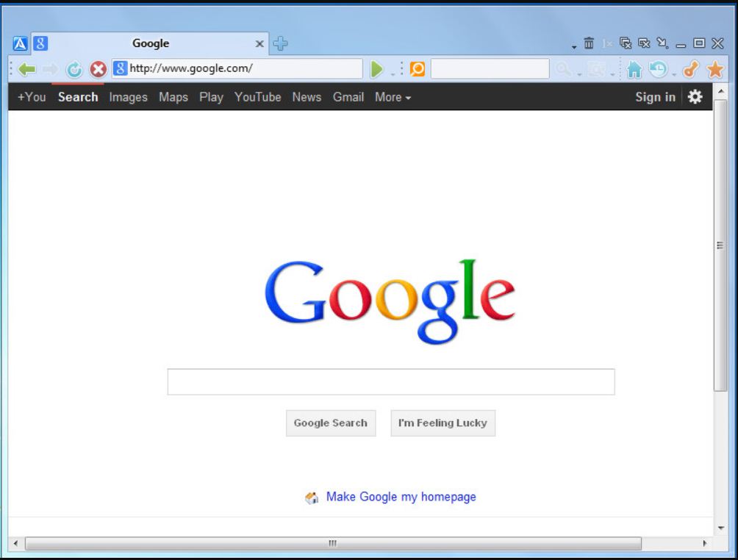
Task: Open the Avant Browser main menu icon
Action: point(20,44)
